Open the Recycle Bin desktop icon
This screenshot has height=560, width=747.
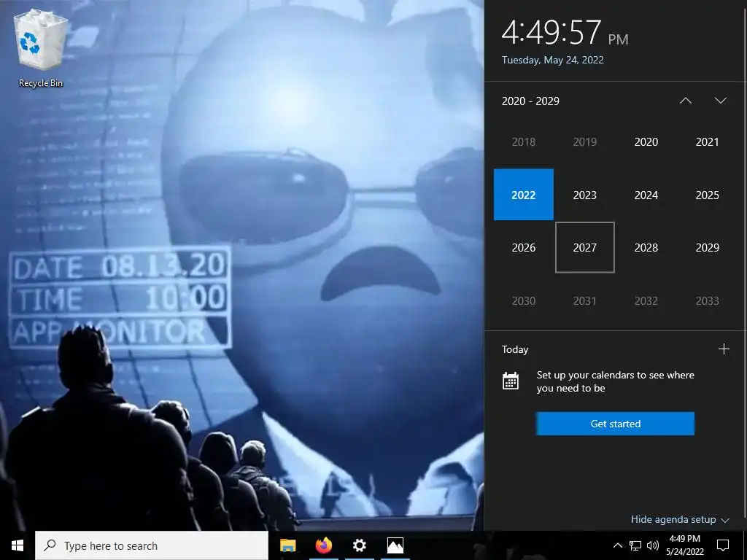click(41, 49)
